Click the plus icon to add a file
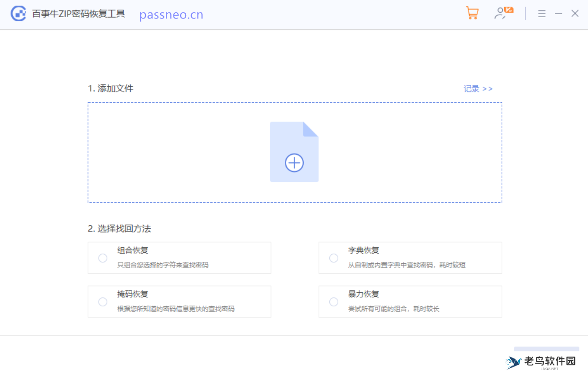 (x=294, y=162)
